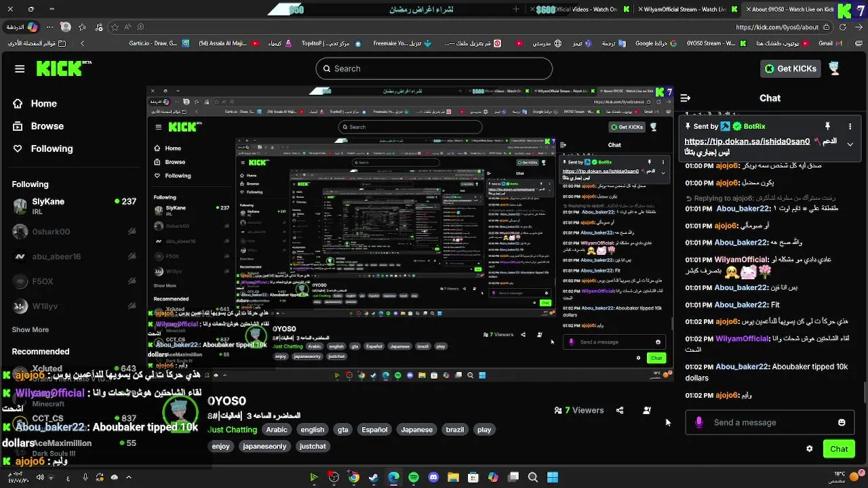Select the brazil tag

pyautogui.click(x=455, y=430)
